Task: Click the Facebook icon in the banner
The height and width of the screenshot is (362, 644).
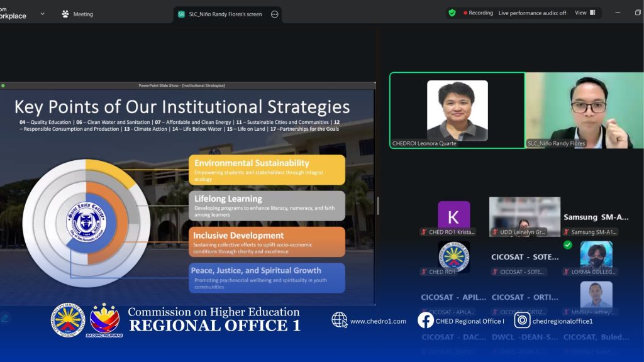Action: [x=426, y=321]
